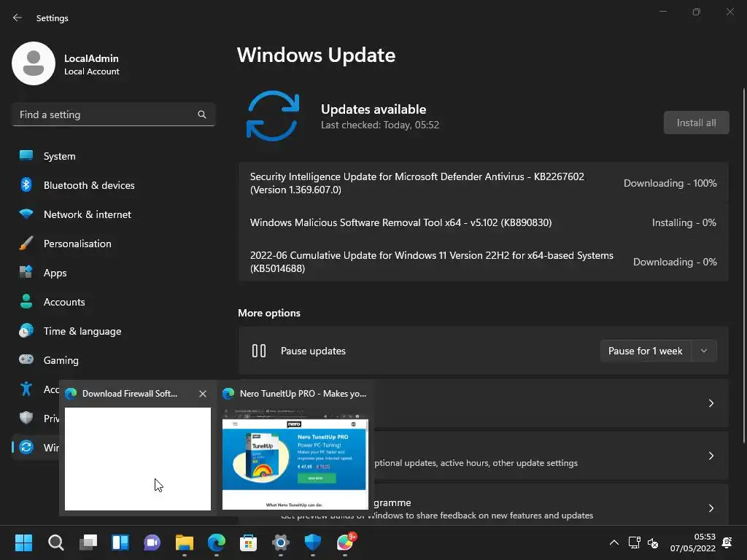Click the Install all button
This screenshot has width=747, height=560.
pyautogui.click(x=696, y=122)
